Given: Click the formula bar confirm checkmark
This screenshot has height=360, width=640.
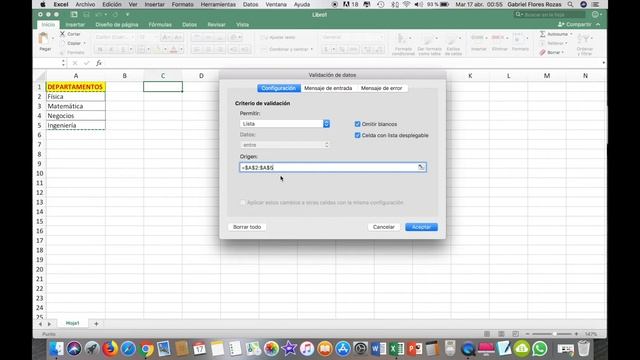Looking at the screenshot, I should (87, 63).
